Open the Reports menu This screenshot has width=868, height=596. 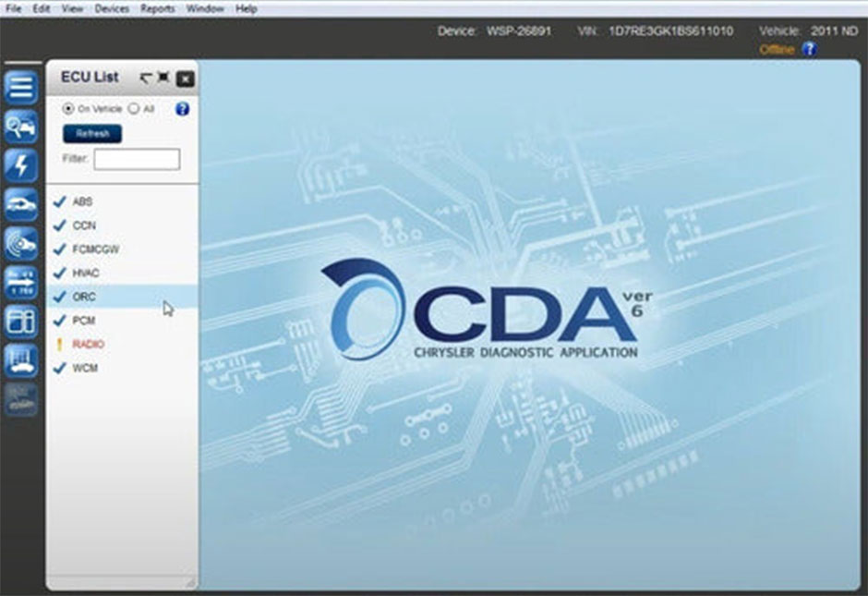[158, 9]
